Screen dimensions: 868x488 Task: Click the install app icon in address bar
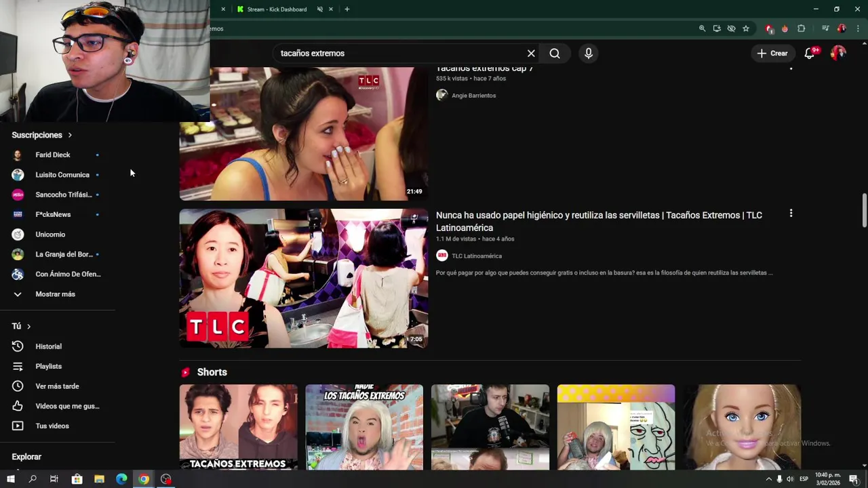point(717,28)
